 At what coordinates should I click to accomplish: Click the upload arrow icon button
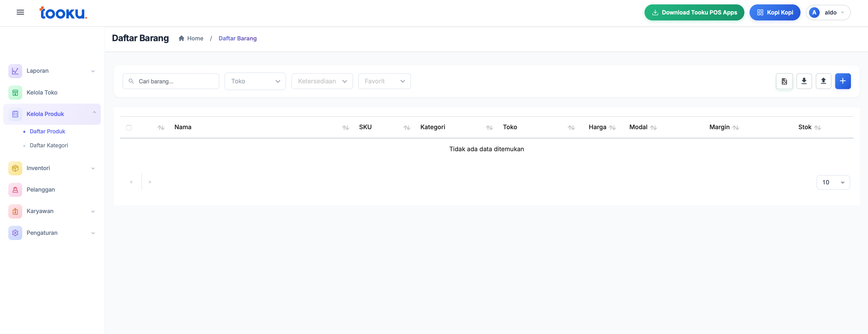(x=823, y=81)
